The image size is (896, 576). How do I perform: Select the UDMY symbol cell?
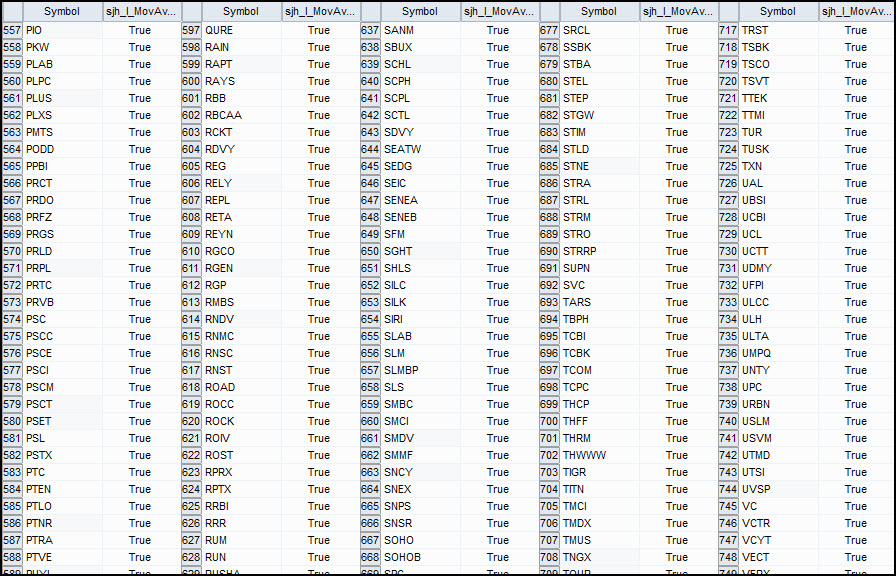778,268
